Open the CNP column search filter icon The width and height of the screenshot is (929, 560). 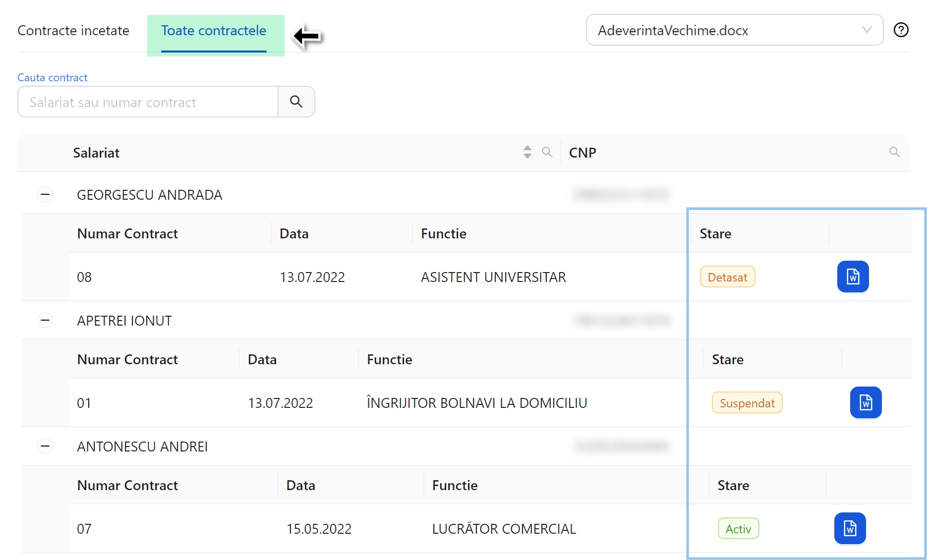click(x=894, y=152)
